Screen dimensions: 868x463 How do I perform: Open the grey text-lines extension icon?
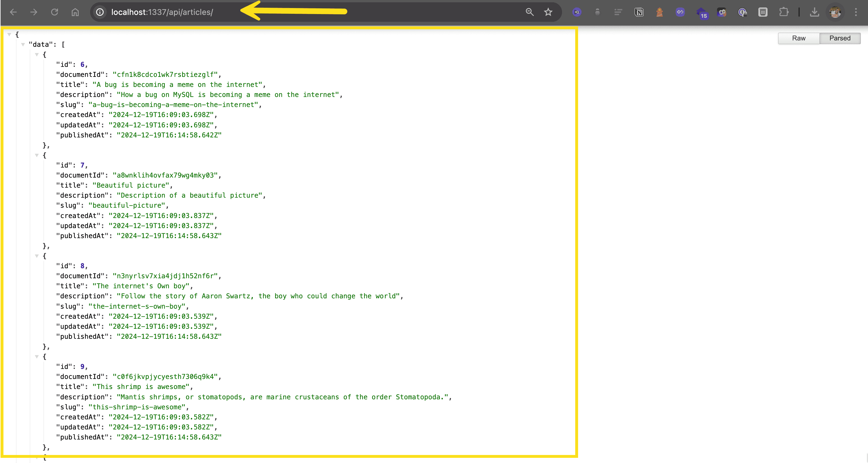point(618,12)
